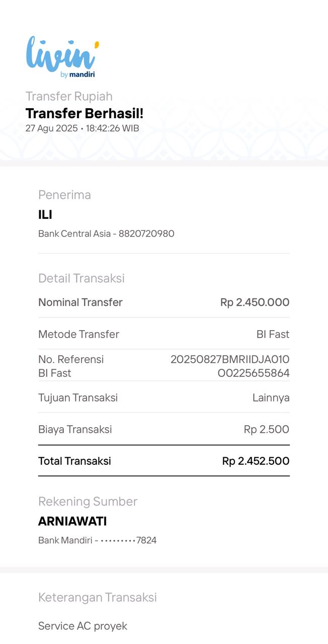Click the BI Fast method value
Viewport: 328px width, 644px height.
[x=273, y=334]
